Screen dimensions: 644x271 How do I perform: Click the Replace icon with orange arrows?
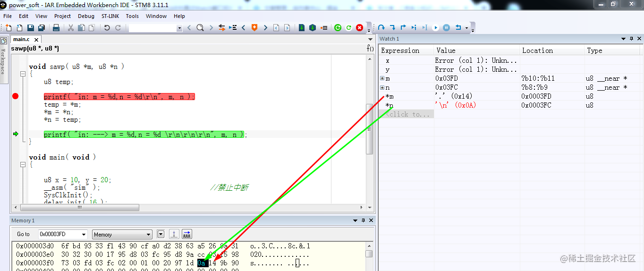coord(221,28)
